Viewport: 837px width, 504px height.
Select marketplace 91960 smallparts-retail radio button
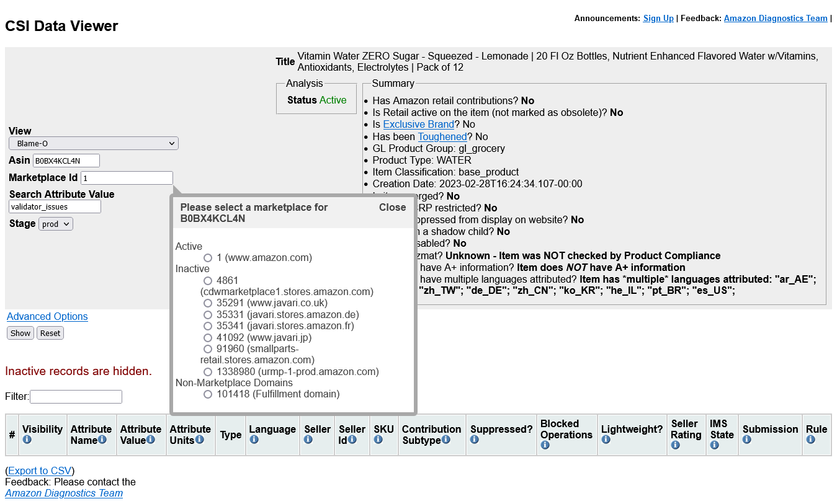click(x=208, y=349)
